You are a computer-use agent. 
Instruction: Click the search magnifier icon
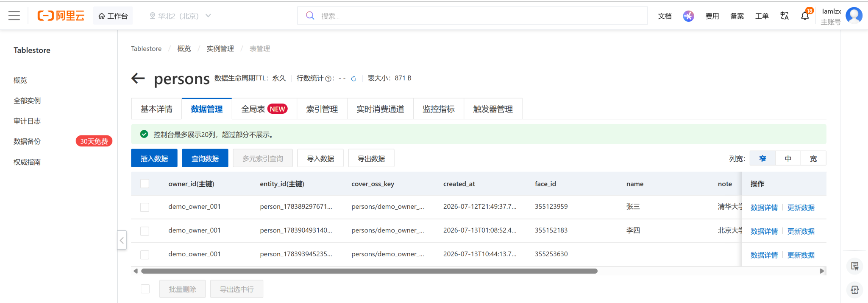click(x=310, y=16)
